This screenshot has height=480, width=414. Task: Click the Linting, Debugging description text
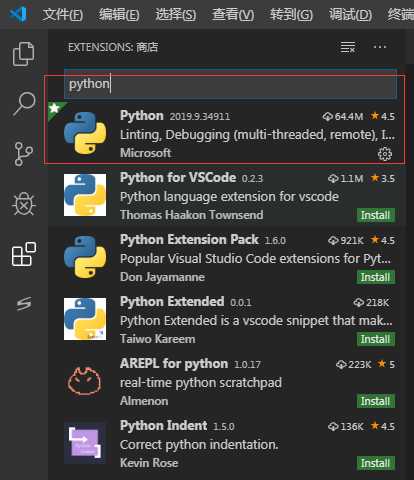click(257, 135)
